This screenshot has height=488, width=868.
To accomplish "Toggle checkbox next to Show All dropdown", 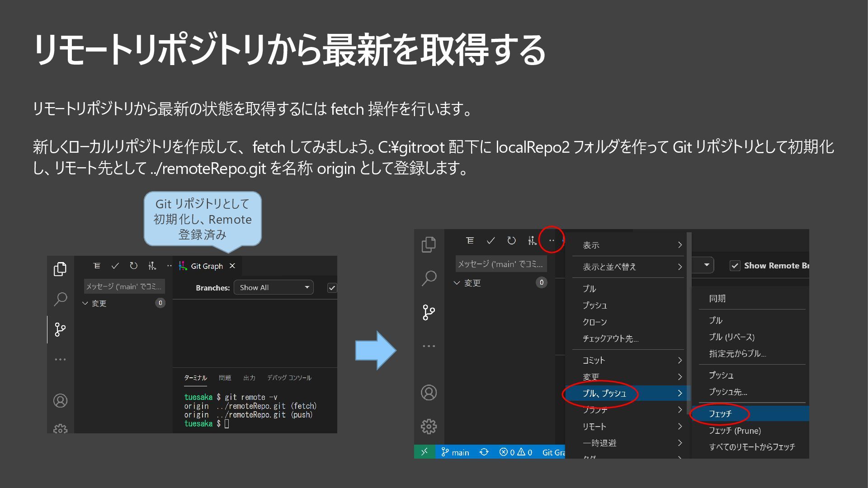I will 332,288.
